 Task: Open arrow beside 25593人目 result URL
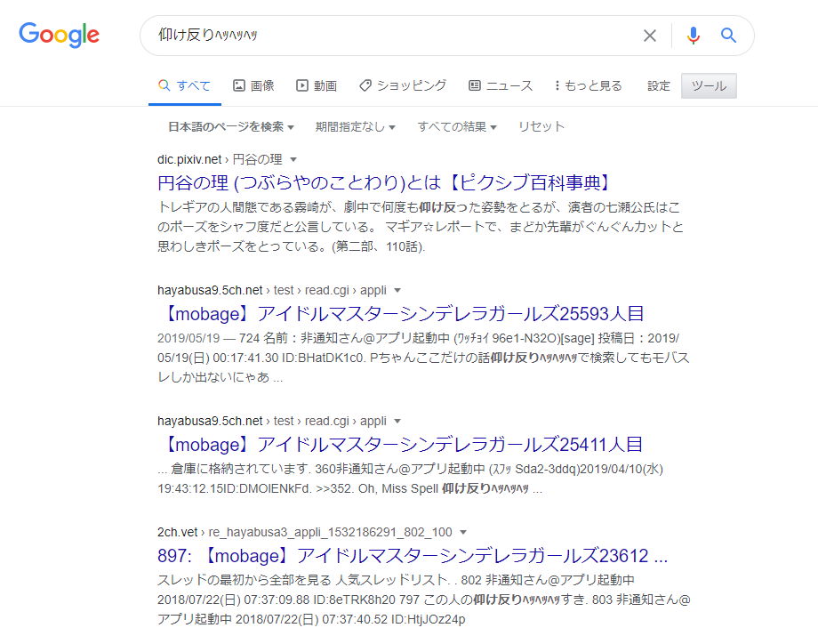coord(397,290)
